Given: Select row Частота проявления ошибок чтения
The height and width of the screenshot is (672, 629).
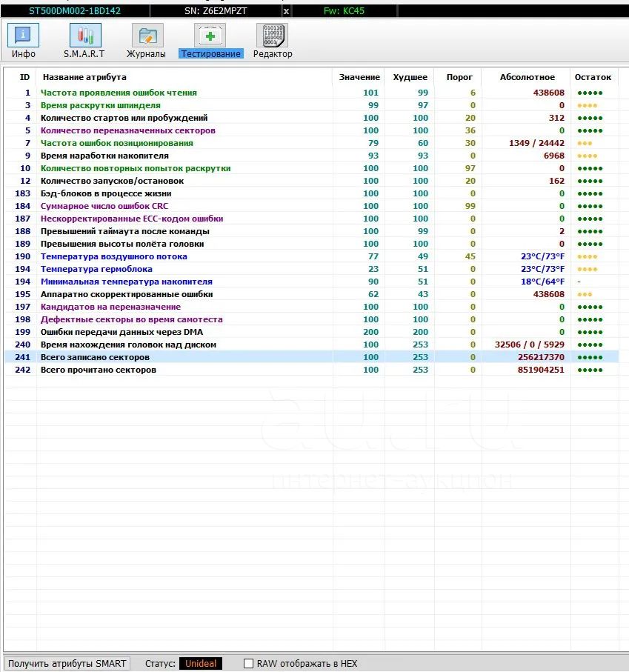Looking at the screenshot, I should (x=311, y=93).
